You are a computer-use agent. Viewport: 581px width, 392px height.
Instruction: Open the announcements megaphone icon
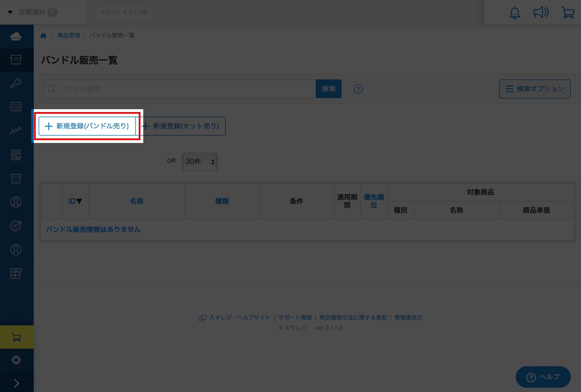pos(541,13)
